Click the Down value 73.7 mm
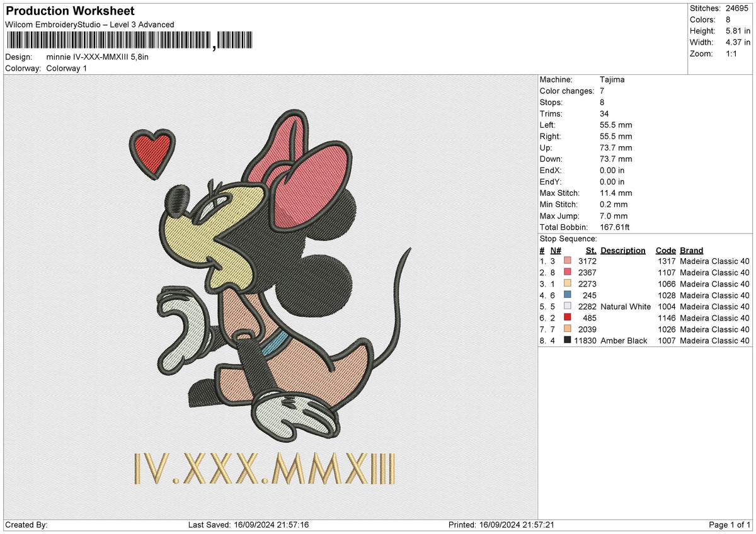This screenshot has height=534, width=756. [x=616, y=159]
